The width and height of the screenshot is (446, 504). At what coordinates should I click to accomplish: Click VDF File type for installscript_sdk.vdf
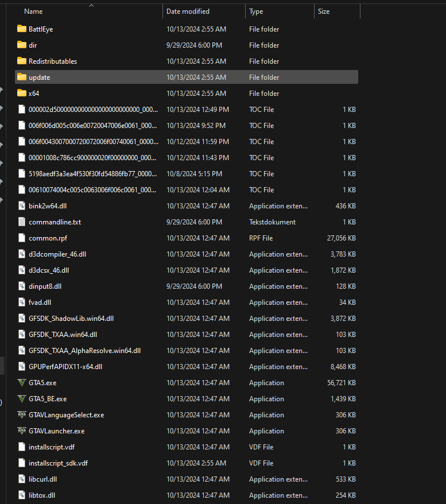click(261, 463)
